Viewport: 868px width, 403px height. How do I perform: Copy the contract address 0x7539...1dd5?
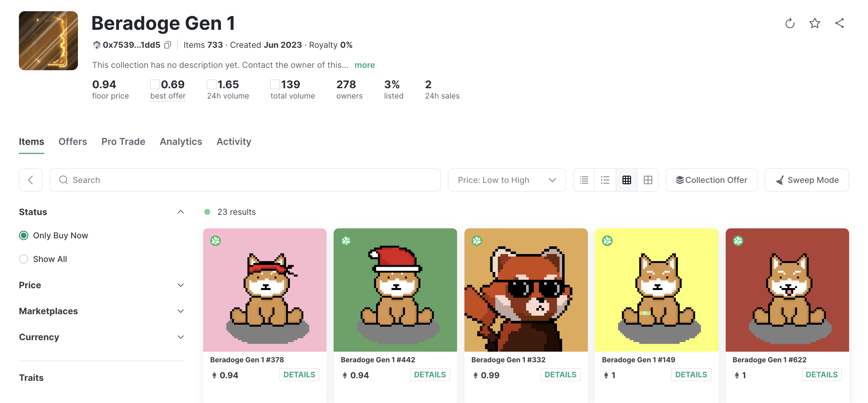(167, 45)
